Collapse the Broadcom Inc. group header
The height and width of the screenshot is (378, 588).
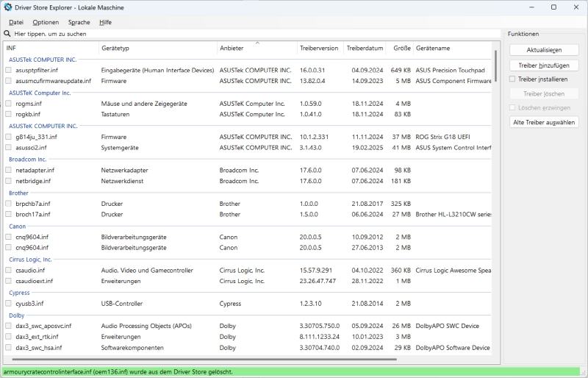27,159
